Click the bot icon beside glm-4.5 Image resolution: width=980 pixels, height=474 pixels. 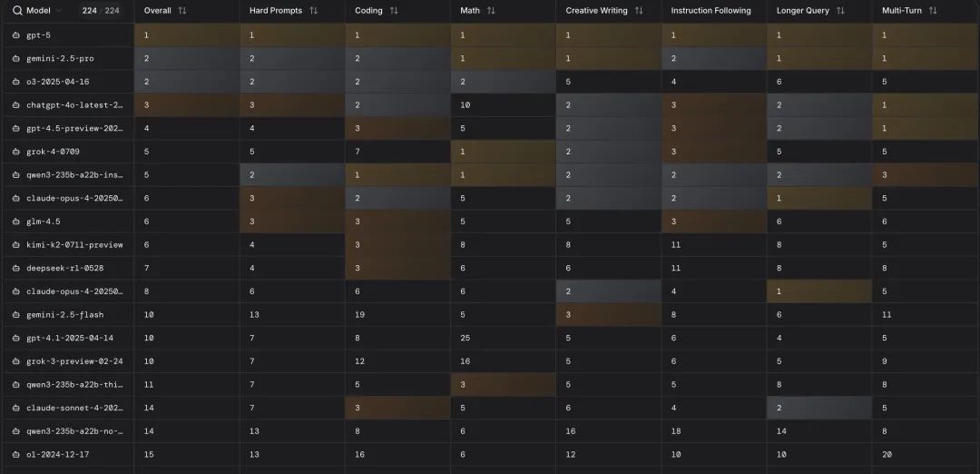pos(15,222)
